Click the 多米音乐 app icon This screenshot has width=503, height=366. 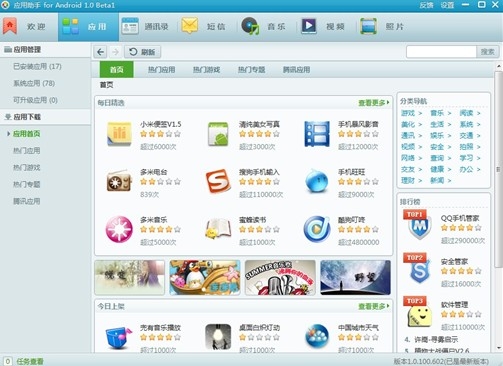coord(119,229)
